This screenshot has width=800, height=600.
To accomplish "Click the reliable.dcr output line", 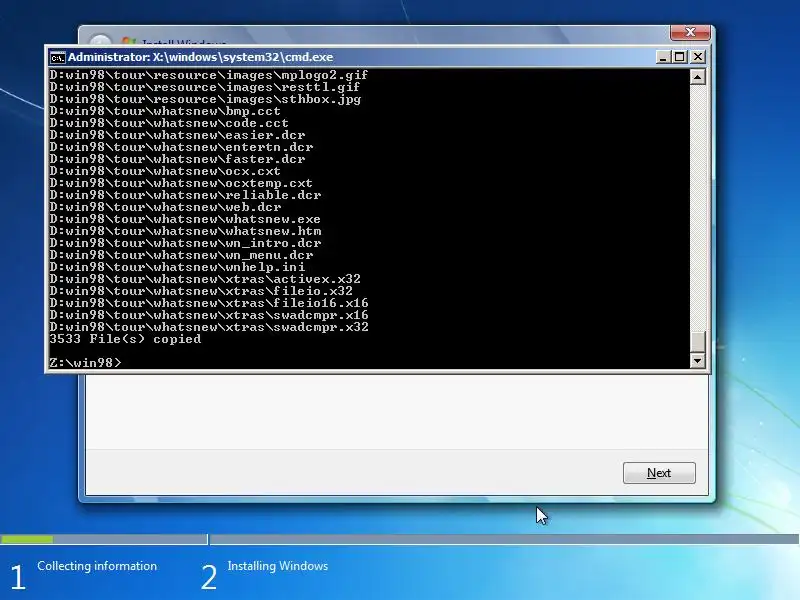I will 185,195.
